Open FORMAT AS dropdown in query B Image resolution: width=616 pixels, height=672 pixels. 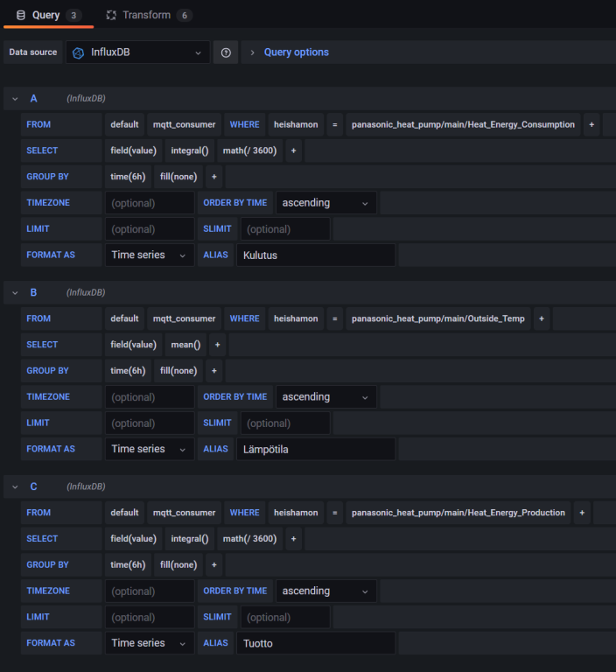click(x=149, y=449)
